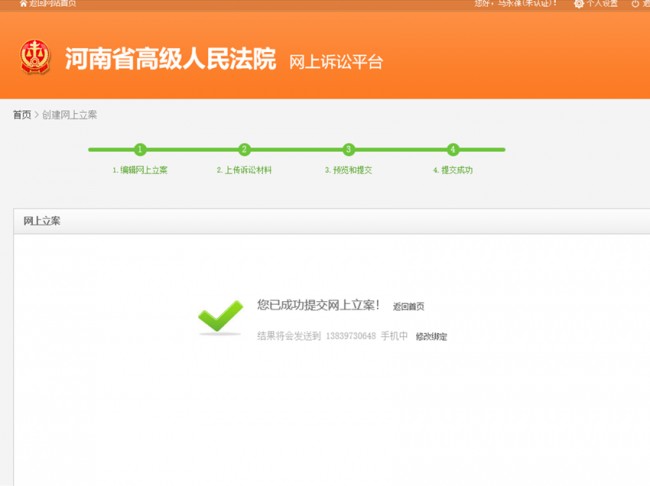Click step label 1.编辑网上立案
650x486 pixels.
(140, 170)
